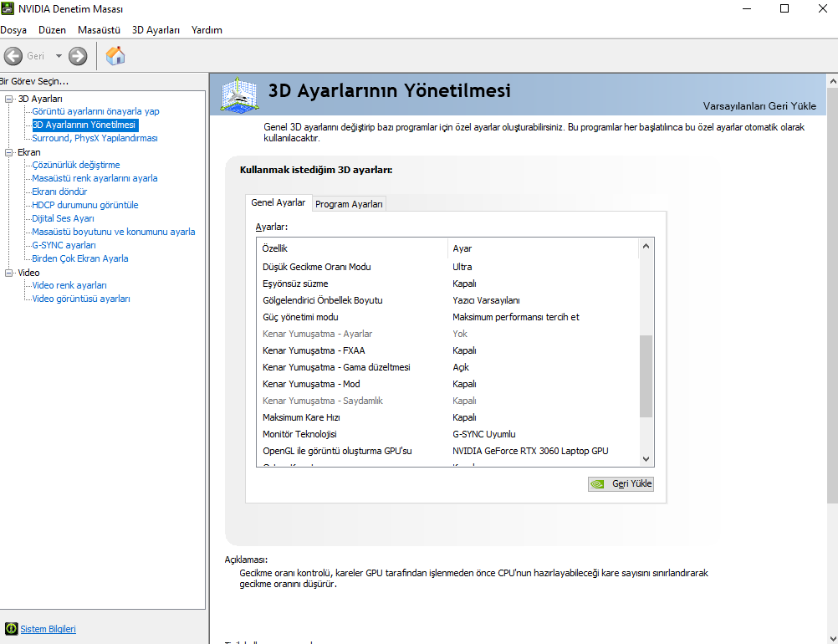This screenshot has height=644, width=838.
Task: Open Birden Çok Ekran Ayarla
Action: coord(80,258)
